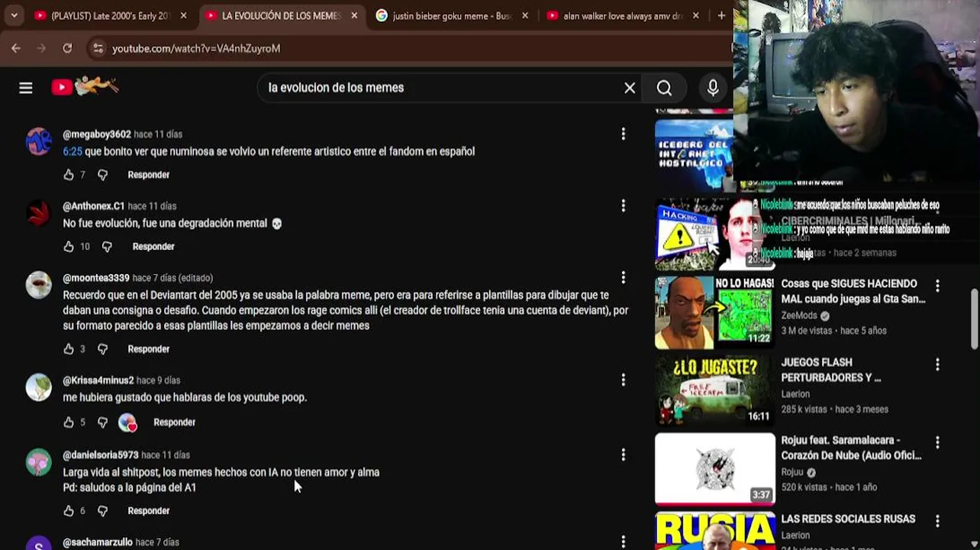Go back with the browser back arrow

(16, 48)
